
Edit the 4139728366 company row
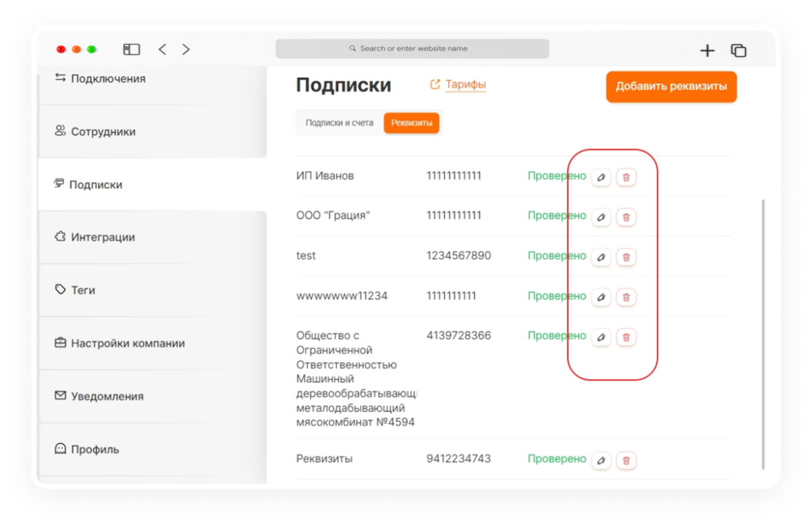tap(601, 337)
